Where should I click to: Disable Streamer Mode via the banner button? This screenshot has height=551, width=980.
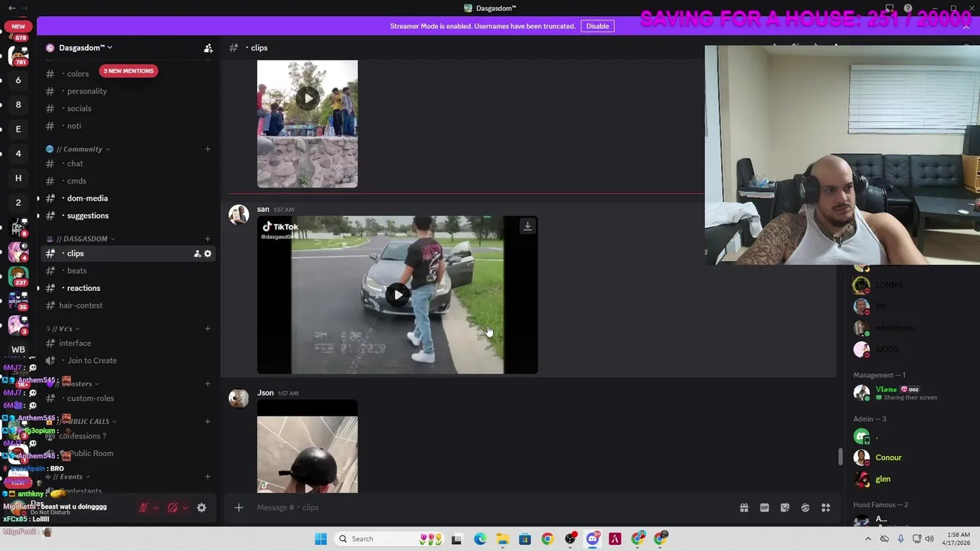(x=597, y=26)
